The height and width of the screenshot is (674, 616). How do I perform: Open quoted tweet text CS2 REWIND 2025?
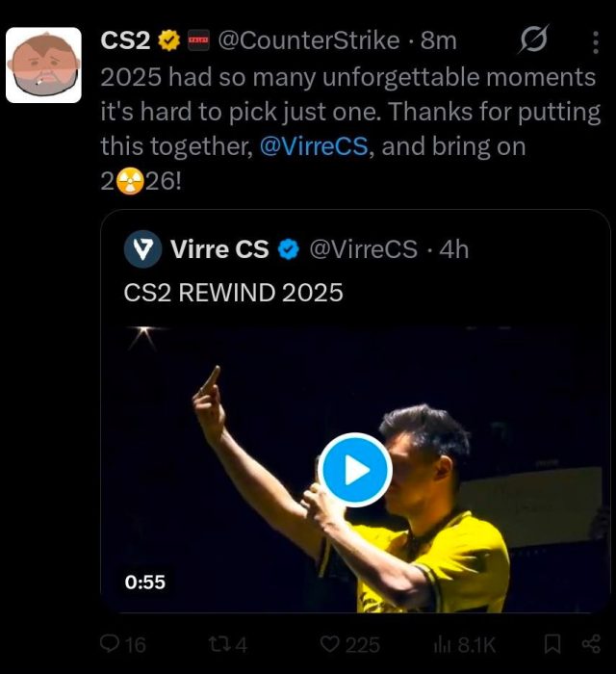click(233, 292)
